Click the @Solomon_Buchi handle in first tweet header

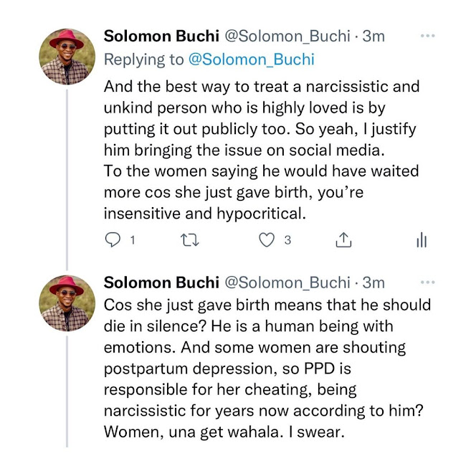click(x=279, y=37)
